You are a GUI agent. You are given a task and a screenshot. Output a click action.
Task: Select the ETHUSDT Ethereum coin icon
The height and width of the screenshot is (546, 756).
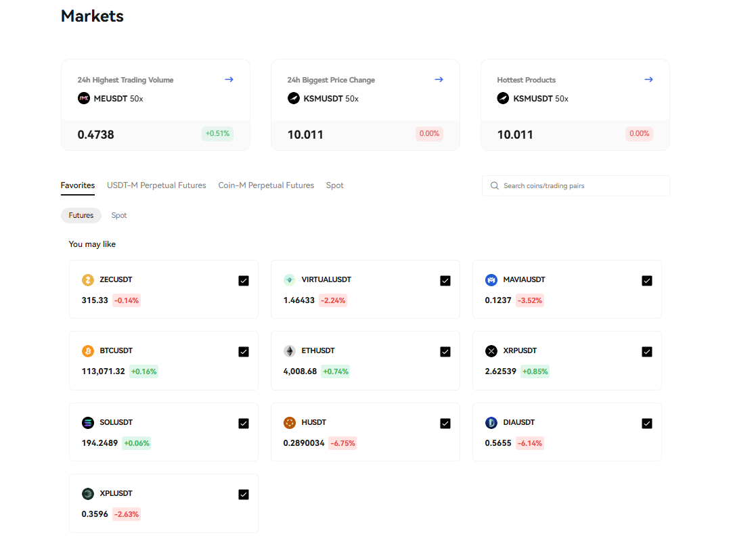289,351
